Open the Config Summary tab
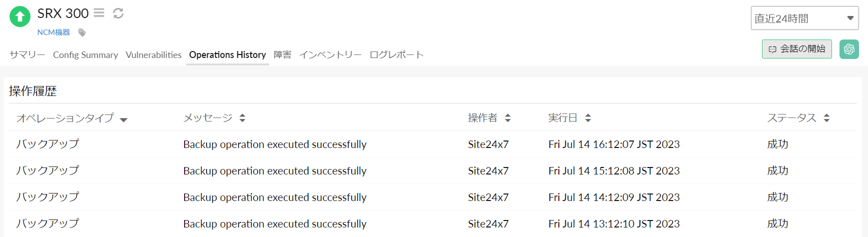 86,55
